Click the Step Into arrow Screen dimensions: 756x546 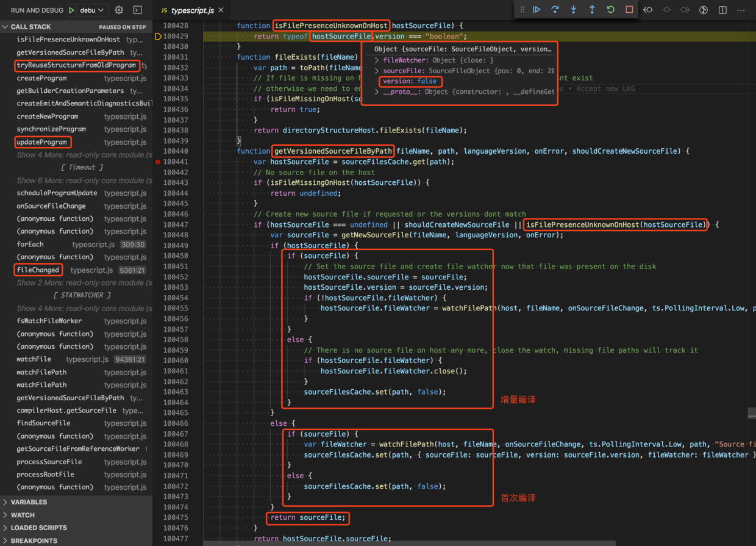point(573,10)
